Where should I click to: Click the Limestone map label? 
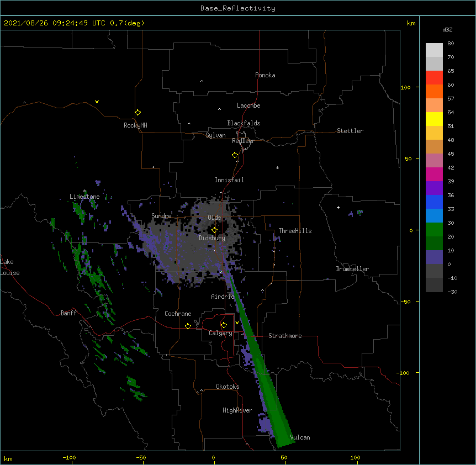pyautogui.click(x=84, y=197)
